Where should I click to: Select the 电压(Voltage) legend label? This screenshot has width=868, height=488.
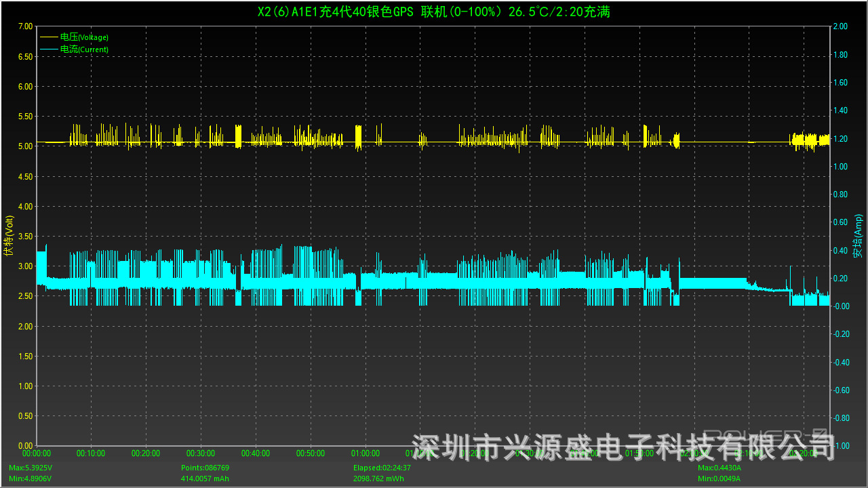point(84,37)
